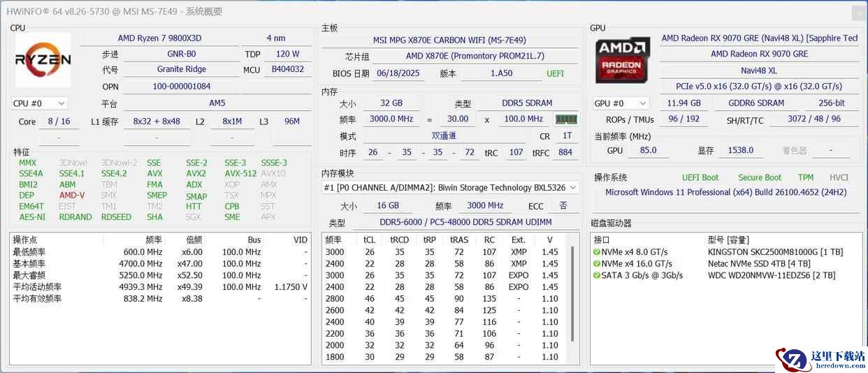Click the 双通道 memory mode field

(444, 136)
